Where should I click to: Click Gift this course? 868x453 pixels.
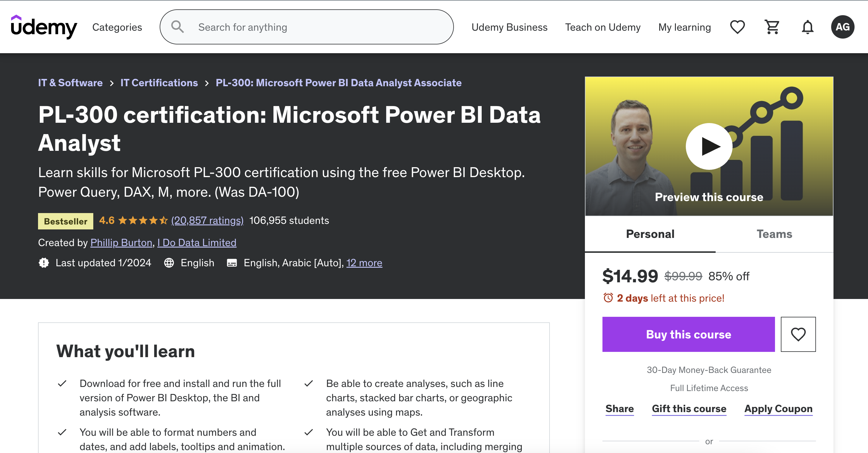[x=689, y=409]
